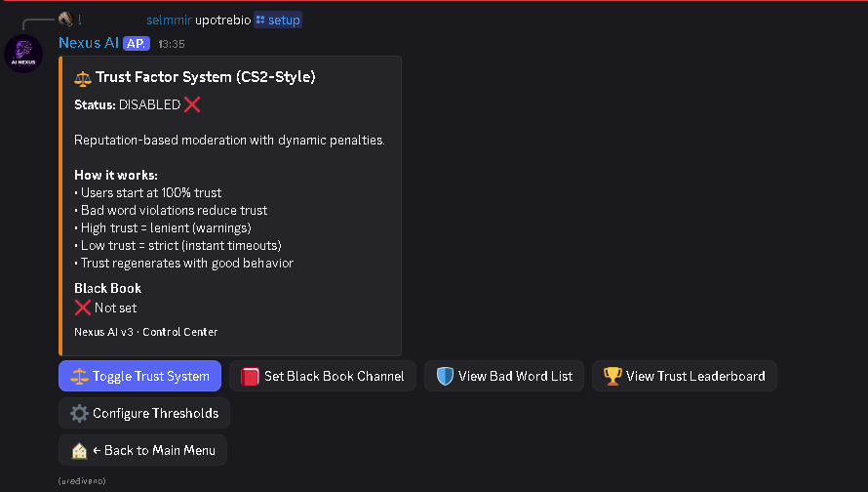Click the setup slash command tag
The image size is (868, 492).
tap(278, 20)
